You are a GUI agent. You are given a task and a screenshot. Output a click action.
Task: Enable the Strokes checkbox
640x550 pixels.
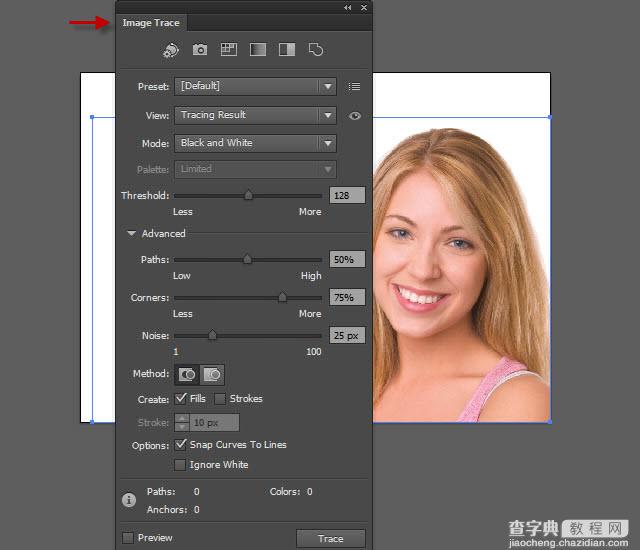pyautogui.click(x=220, y=399)
